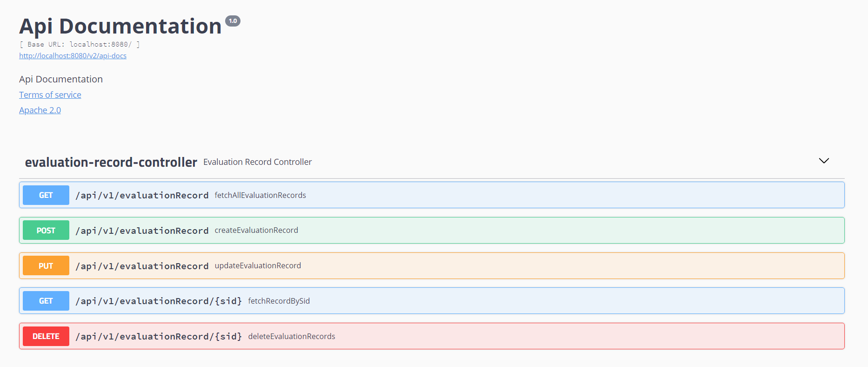Expand PUT updateEvaluationRecord endpoint

[x=432, y=266]
